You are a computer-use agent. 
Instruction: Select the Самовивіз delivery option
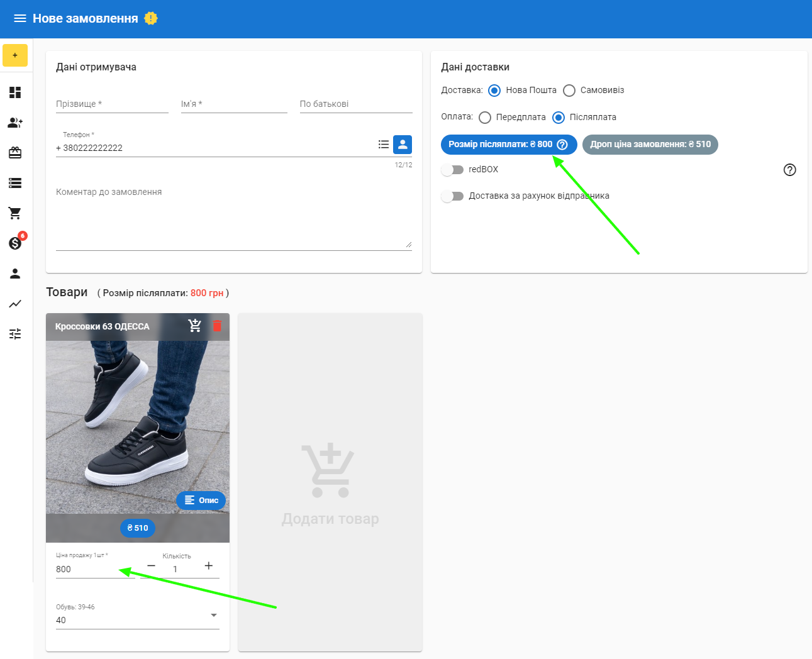coord(569,91)
